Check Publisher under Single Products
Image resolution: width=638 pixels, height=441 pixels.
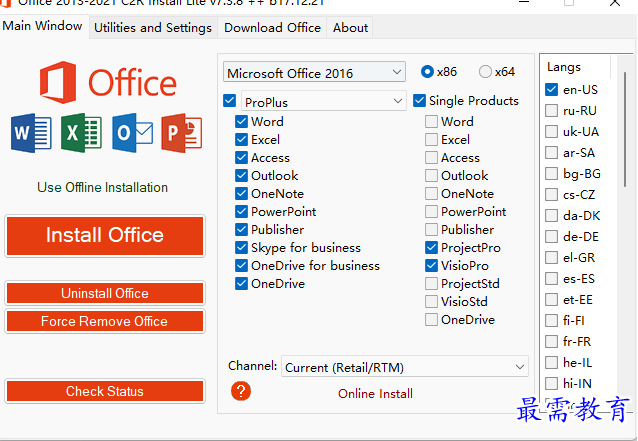431,229
